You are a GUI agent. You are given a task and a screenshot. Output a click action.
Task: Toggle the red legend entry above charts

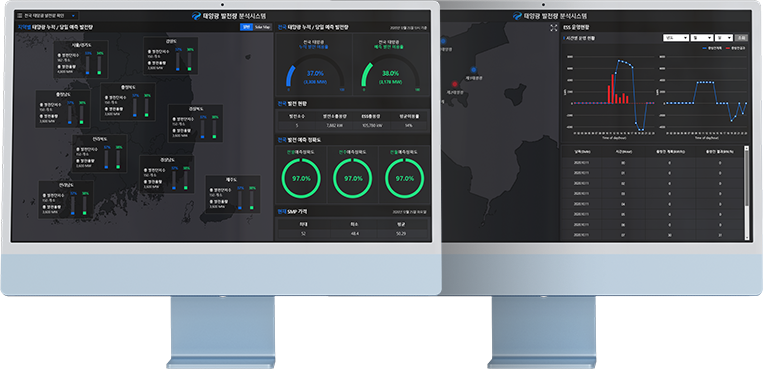(735, 48)
